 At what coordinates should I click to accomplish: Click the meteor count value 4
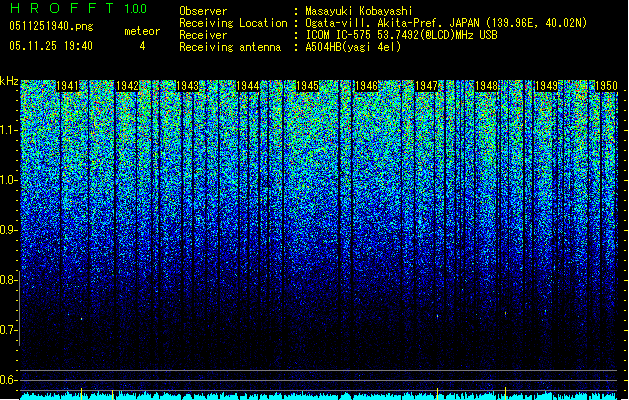(142, 46)
